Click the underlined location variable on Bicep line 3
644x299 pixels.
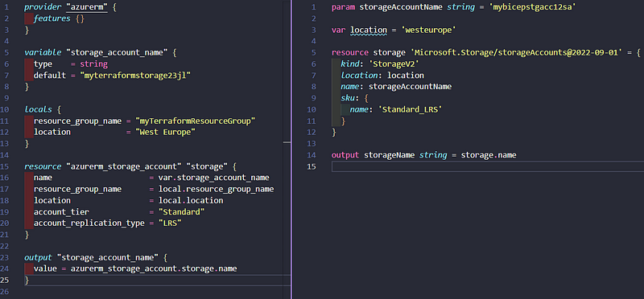369,30
